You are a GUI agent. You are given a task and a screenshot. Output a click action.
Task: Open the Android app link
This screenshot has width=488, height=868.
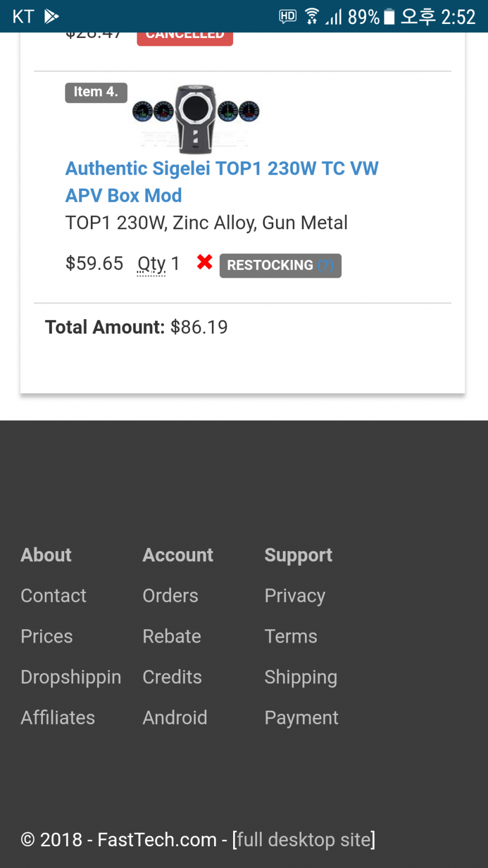click(175, 718)
